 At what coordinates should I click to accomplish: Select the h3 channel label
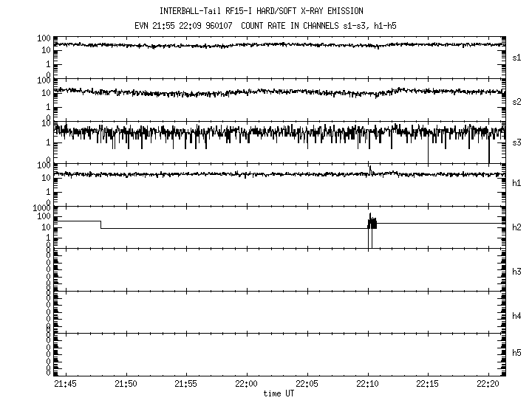click(x=516, y=271)
